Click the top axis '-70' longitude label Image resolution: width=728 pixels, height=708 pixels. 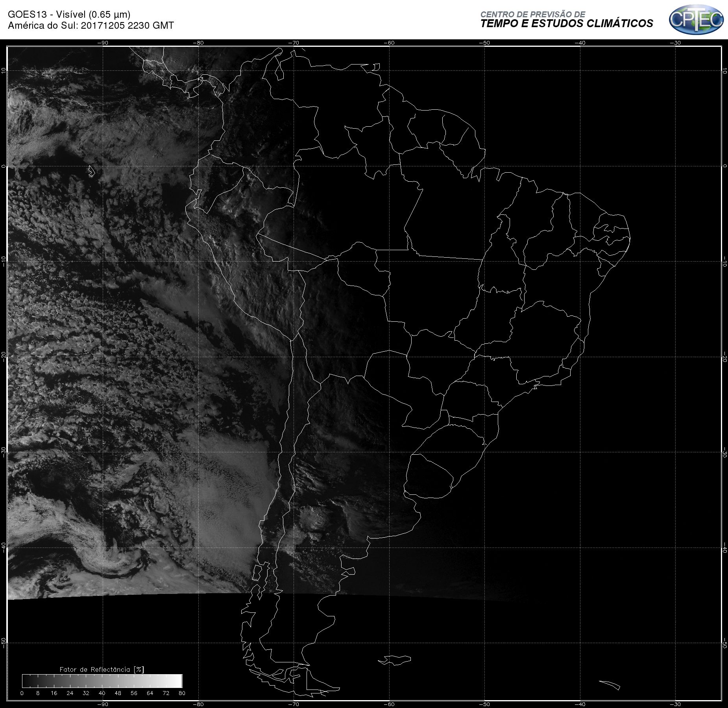(x=294, y=43)
